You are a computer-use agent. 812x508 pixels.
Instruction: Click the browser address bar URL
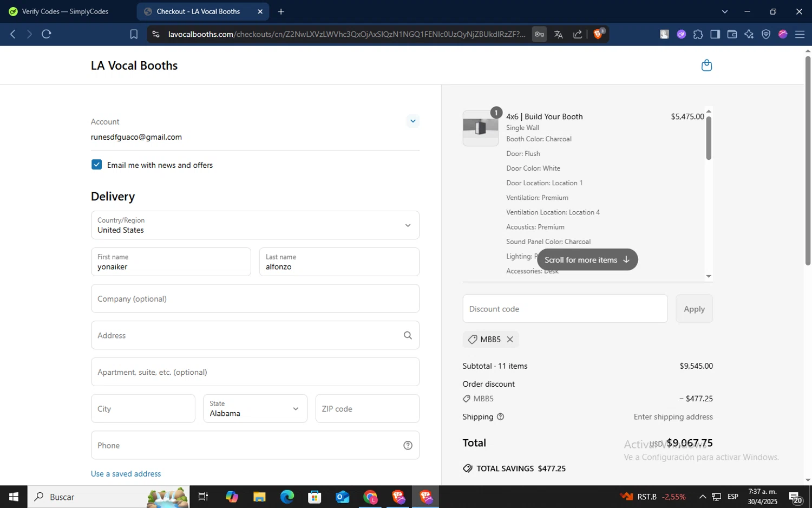tap(346, 34)
